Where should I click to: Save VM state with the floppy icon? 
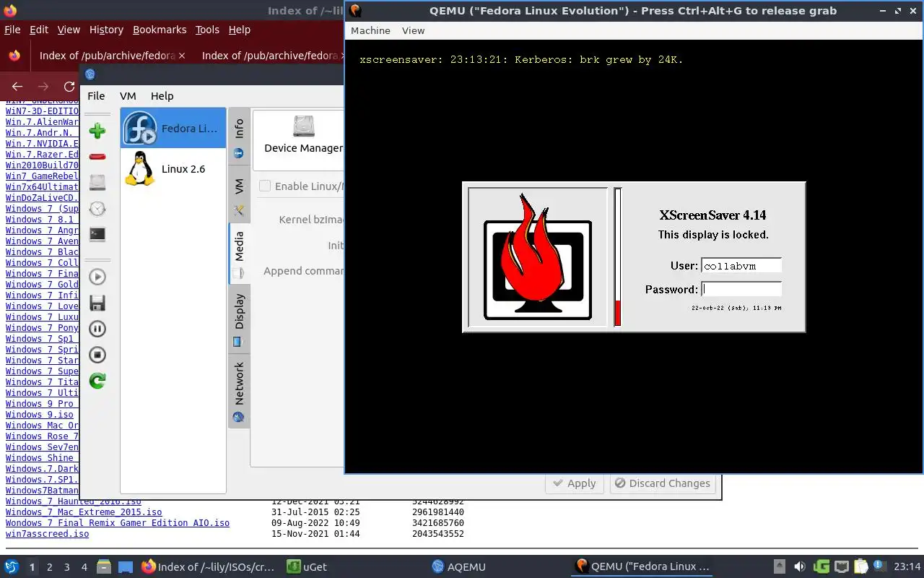pos(97,303)
